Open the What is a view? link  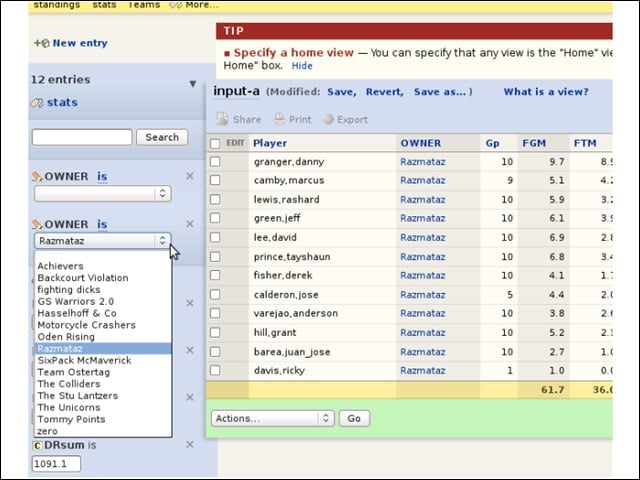coord(546,92)
